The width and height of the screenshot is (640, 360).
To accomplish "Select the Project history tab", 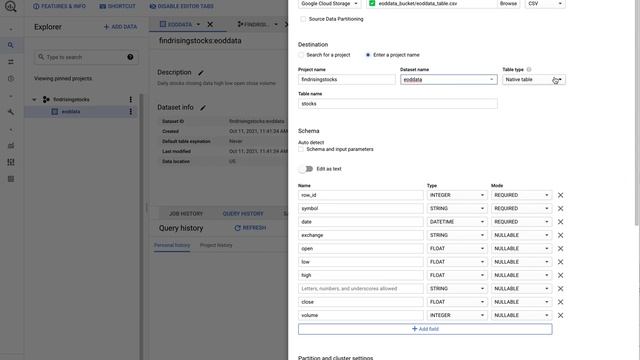I will [216, 245].
